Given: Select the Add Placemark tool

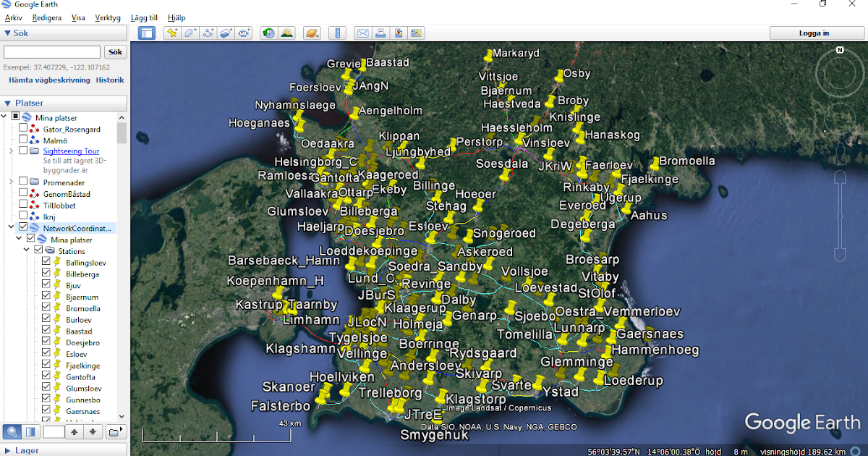Looking at the screenshot, I should 171,33.
